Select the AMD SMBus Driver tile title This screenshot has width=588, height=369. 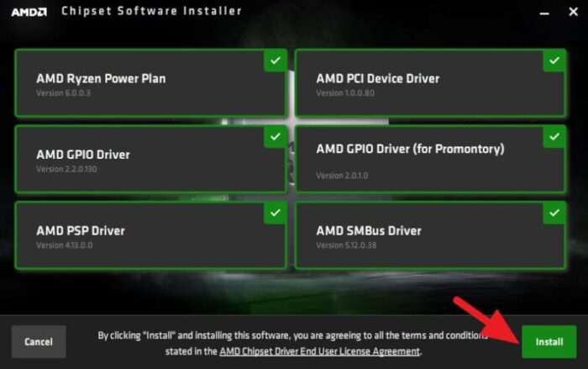[369, 231]
